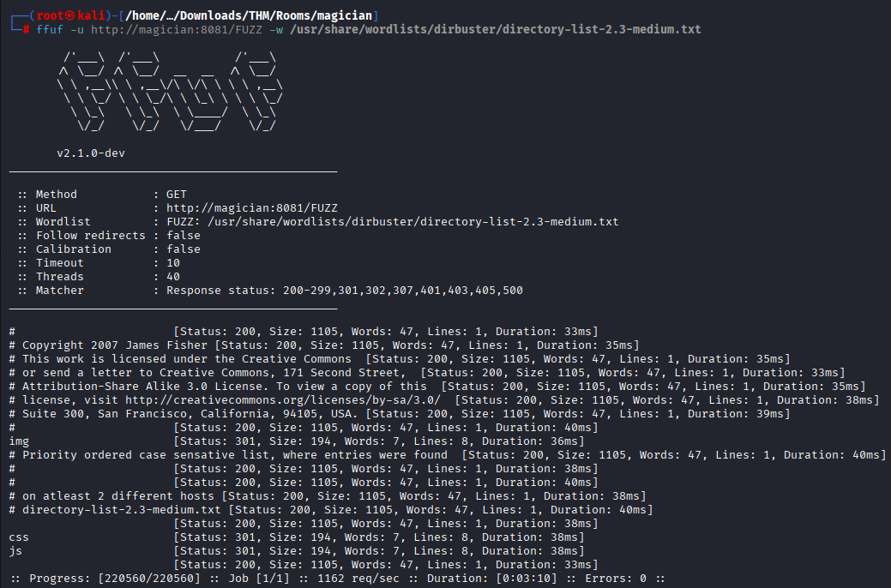The height and width of the screenshot is (588, 891).
Task: Click the Follow redirects false setting
Action: coord(109,236)
